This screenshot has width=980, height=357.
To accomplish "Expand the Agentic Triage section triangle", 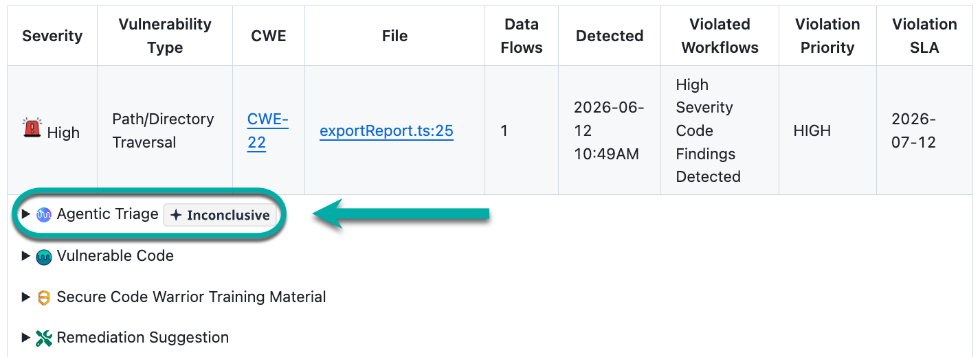I will (x=26, y=214).
